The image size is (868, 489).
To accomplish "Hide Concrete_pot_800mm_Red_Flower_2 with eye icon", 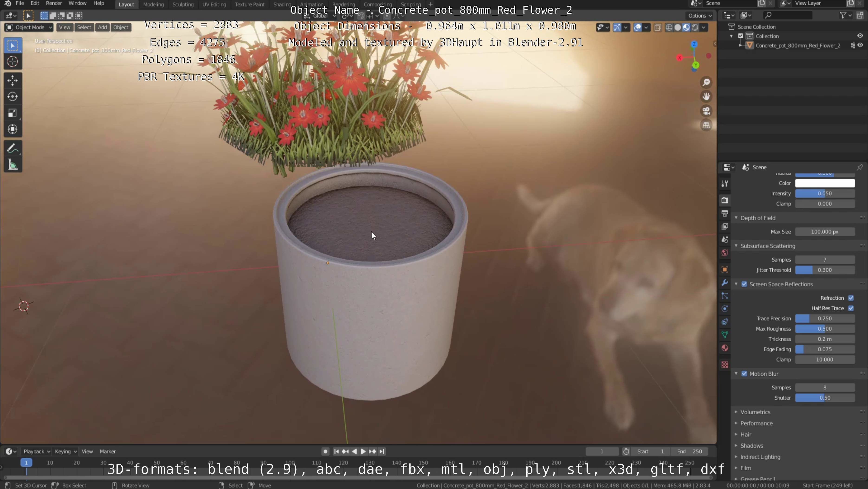I will [860, 45].
